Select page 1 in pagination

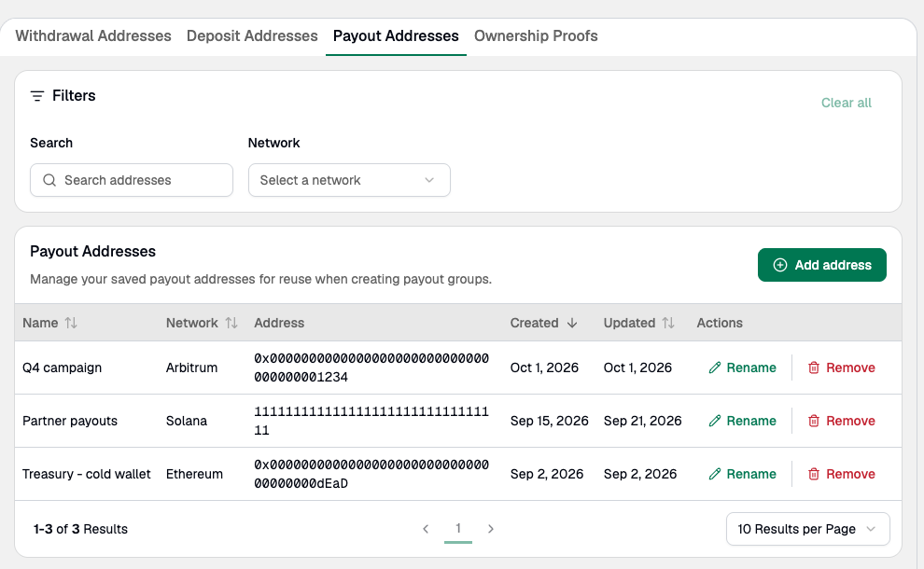[458, 528]
